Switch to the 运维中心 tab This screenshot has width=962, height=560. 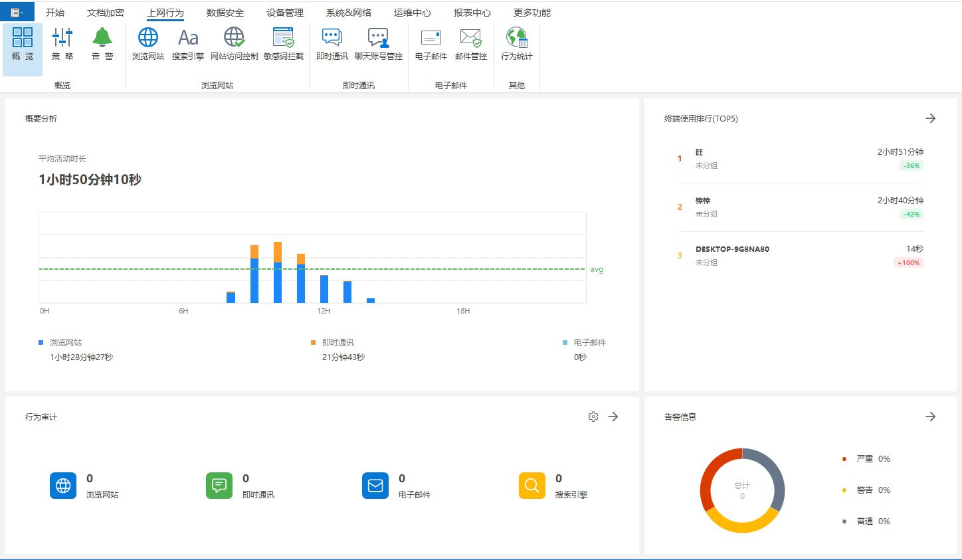[x=413, y=13]
